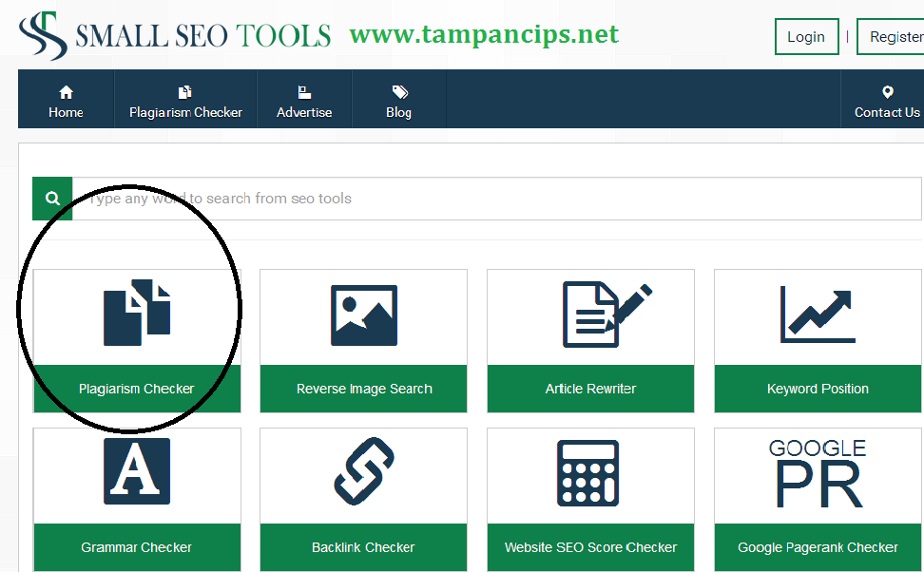Click the Keyword Position chart icon

coord(818,314)
